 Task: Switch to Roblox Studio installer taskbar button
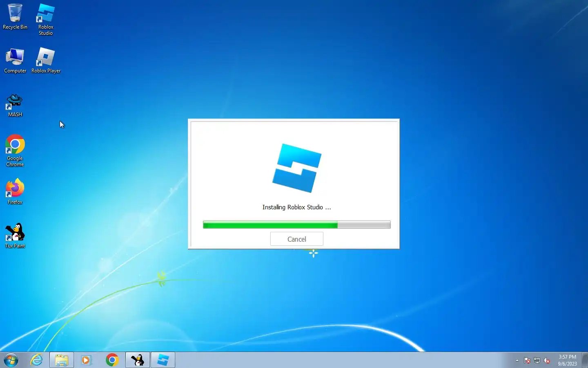coord(163,360)
